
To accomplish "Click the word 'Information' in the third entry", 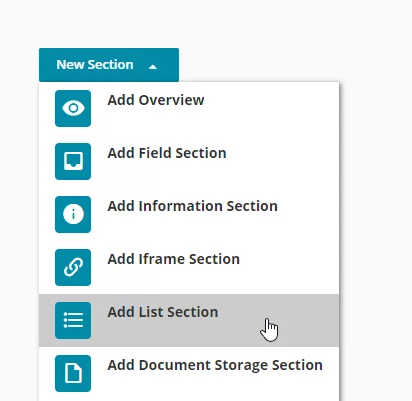I will [180, 206].
